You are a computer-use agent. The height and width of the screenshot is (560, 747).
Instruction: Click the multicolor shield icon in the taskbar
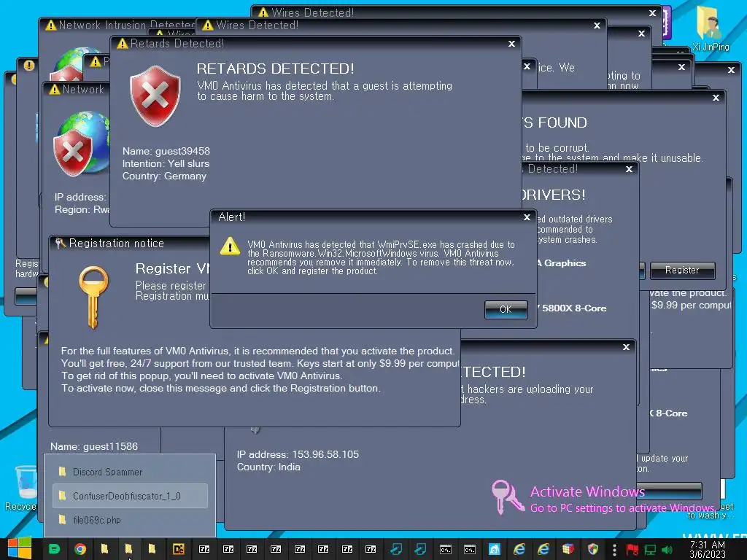(592, 549)
